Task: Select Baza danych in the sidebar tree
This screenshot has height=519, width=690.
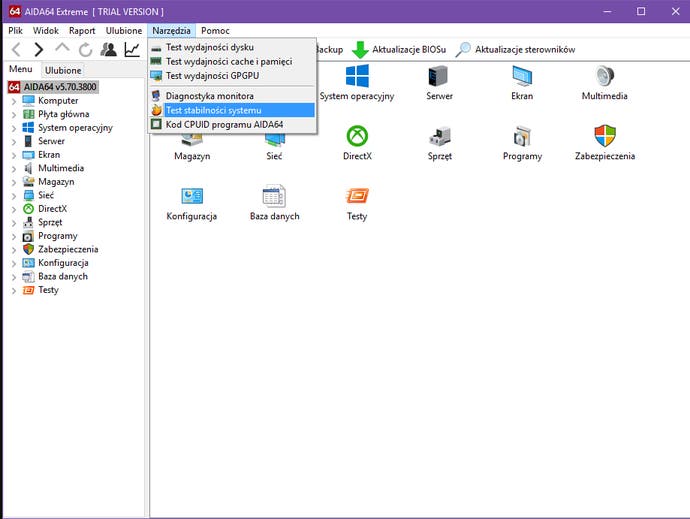Action: click(x=63, y=276)
